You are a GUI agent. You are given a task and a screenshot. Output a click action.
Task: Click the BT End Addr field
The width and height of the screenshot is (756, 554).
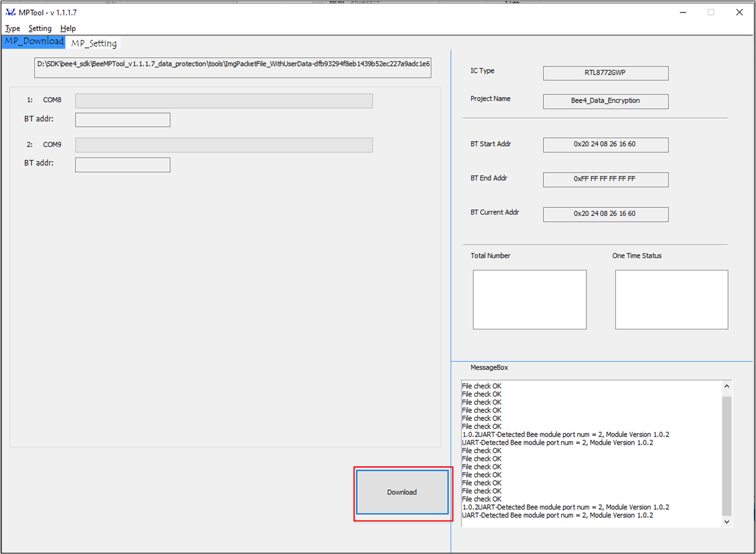click(x=605, y=179)
